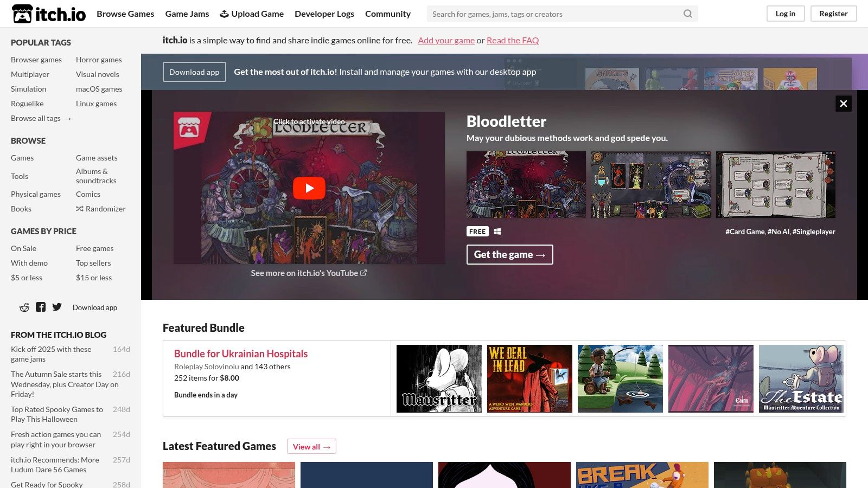Image resolution: width=868 pixels, height=488 pixels.
Task: Select Linux games tag
Action: 96,104
